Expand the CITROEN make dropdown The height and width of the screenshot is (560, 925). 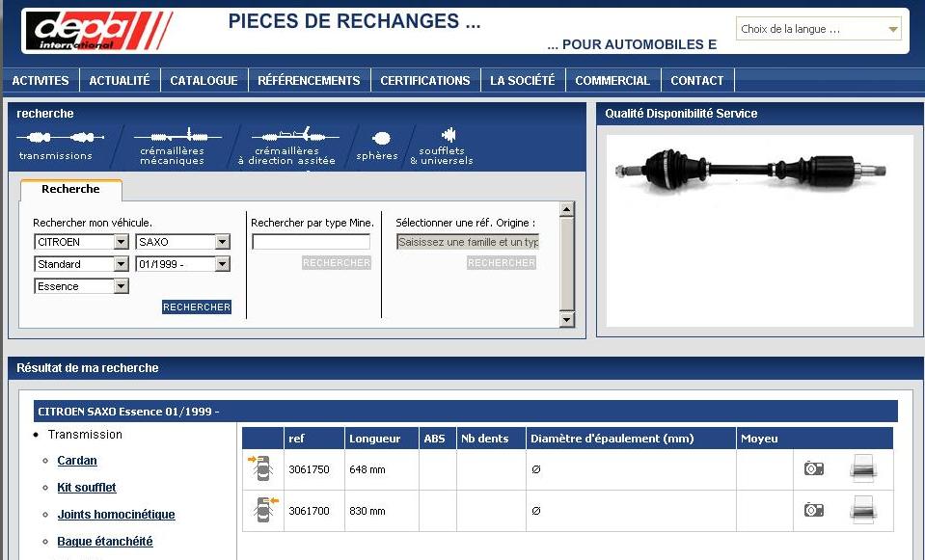(x=121, y=242)
